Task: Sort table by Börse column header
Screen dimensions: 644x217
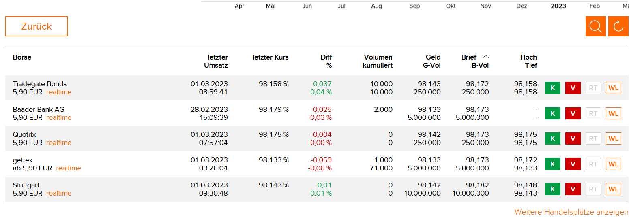Action: (x=22, y=57)
